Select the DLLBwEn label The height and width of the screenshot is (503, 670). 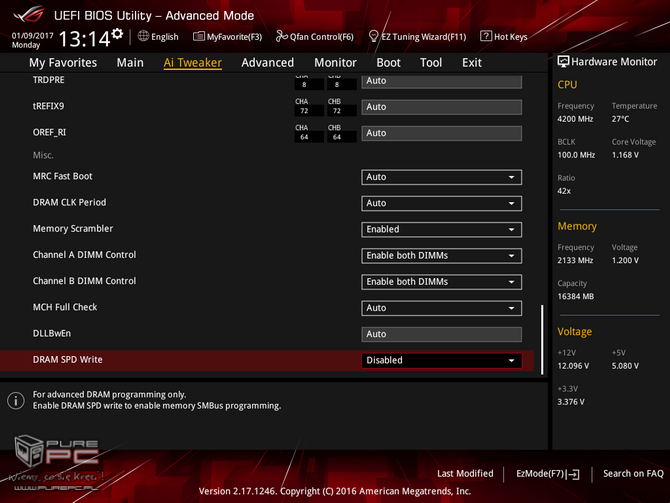[x=52, y=333]
